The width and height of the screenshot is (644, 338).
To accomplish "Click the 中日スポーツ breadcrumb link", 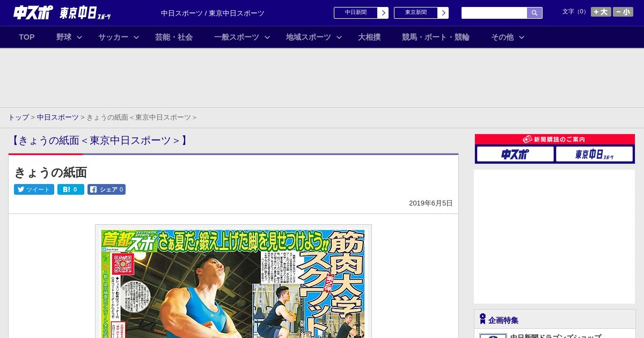I will 58,117.
